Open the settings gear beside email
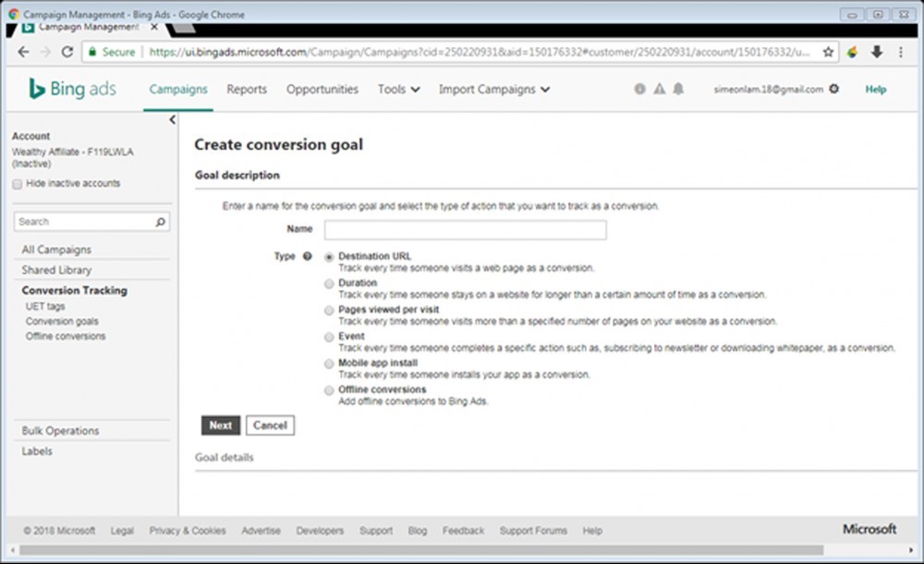924x564 pixels. (x=833, y=89)
